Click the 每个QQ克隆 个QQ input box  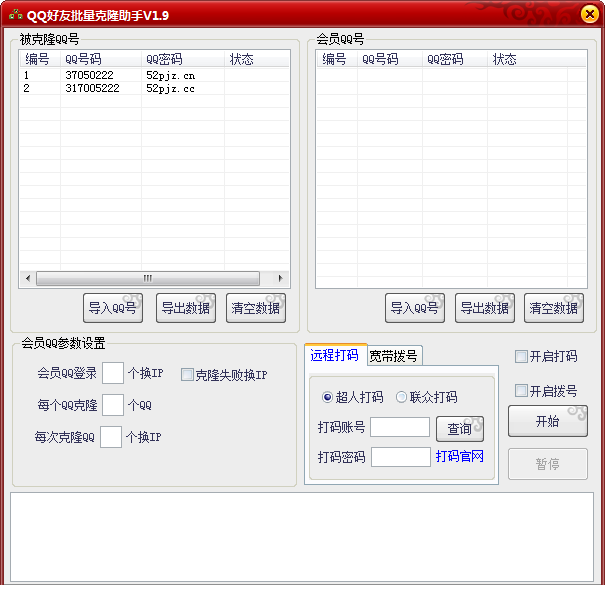point(113,405)
